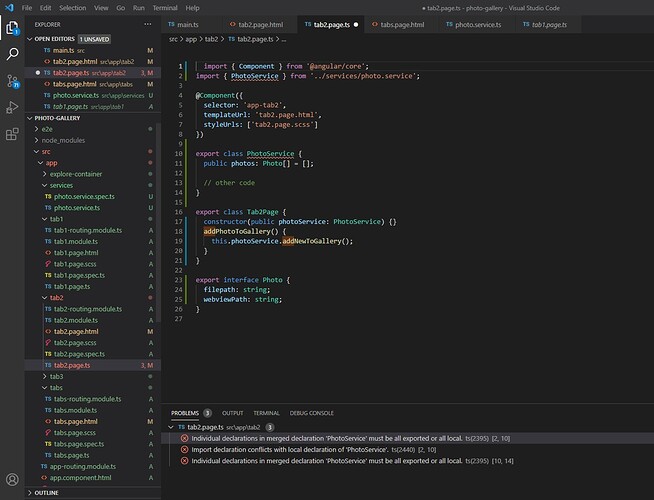Open Source Control view in activity bar
This screenshot has width=654, height=500.
(x=12, y=81)
